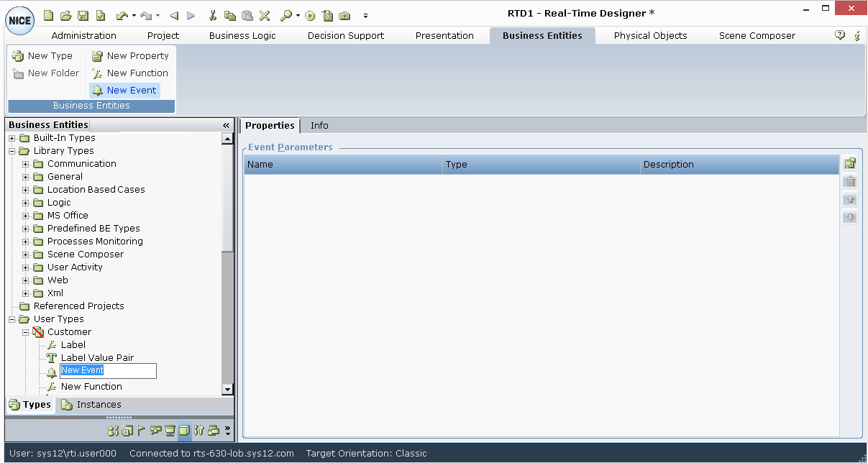Select Label Value Pair in the tree
The image size is (868, 463).
tap(97, 358)
